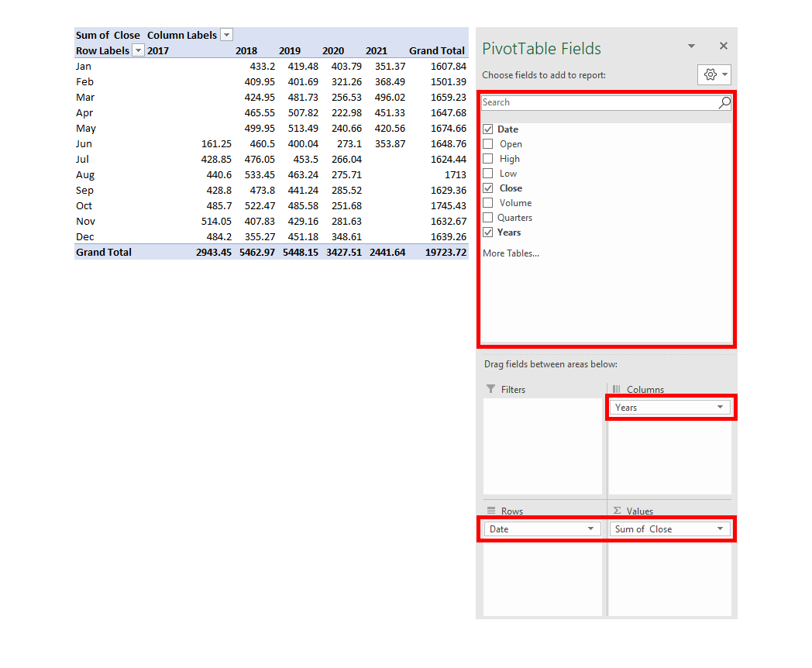
Task: Select the cell with value 533.45
Action: [x=260, y=175]
